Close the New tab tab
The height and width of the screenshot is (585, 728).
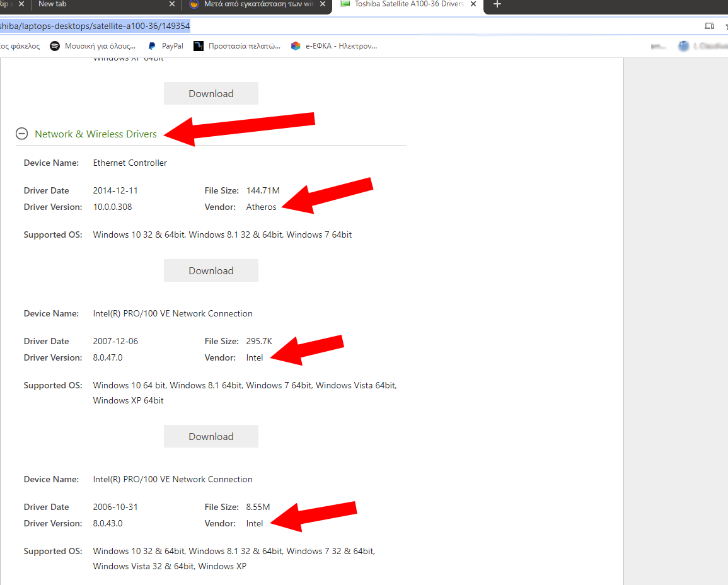coord(172,4)
